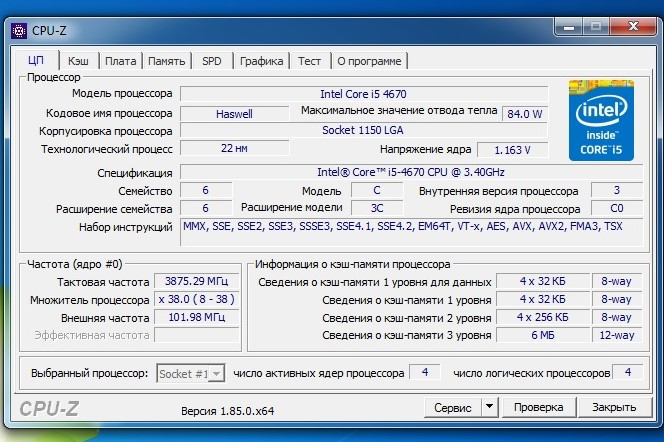Click the Socket 1150 LGA value

(364, 130)
